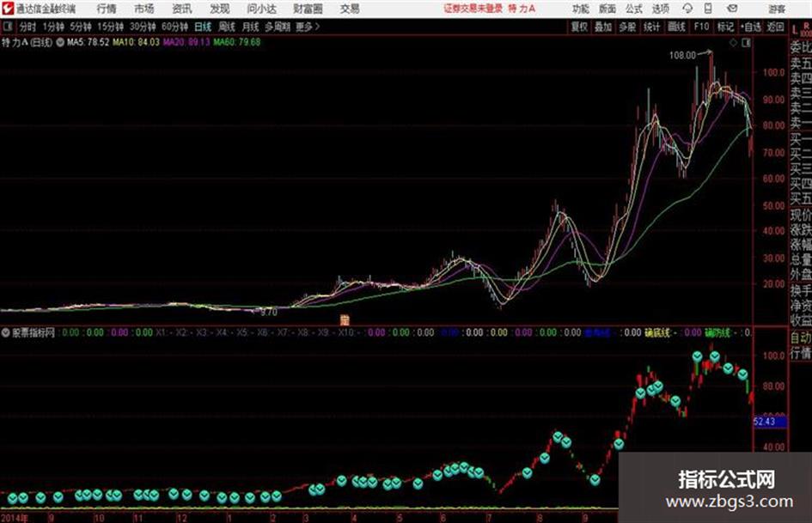Click the orange marker icon on chart bottom

(x=345, y=319)
